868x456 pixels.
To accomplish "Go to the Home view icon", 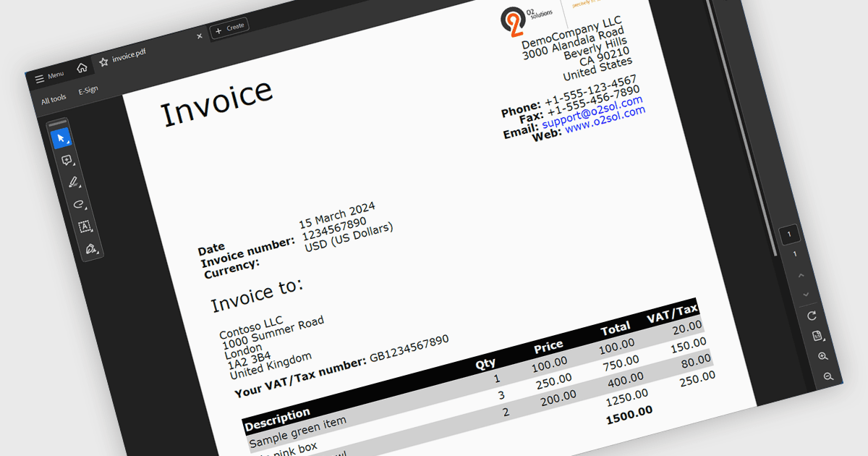I will click(x=82, y=68).
